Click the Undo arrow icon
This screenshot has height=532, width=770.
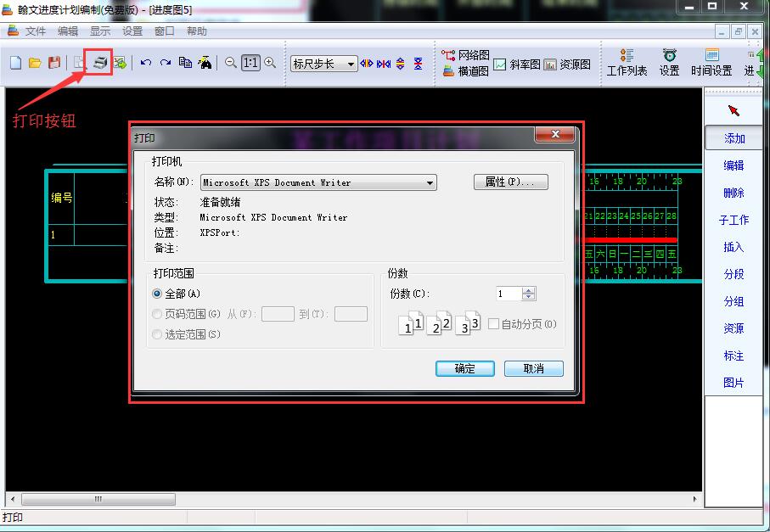144,63
